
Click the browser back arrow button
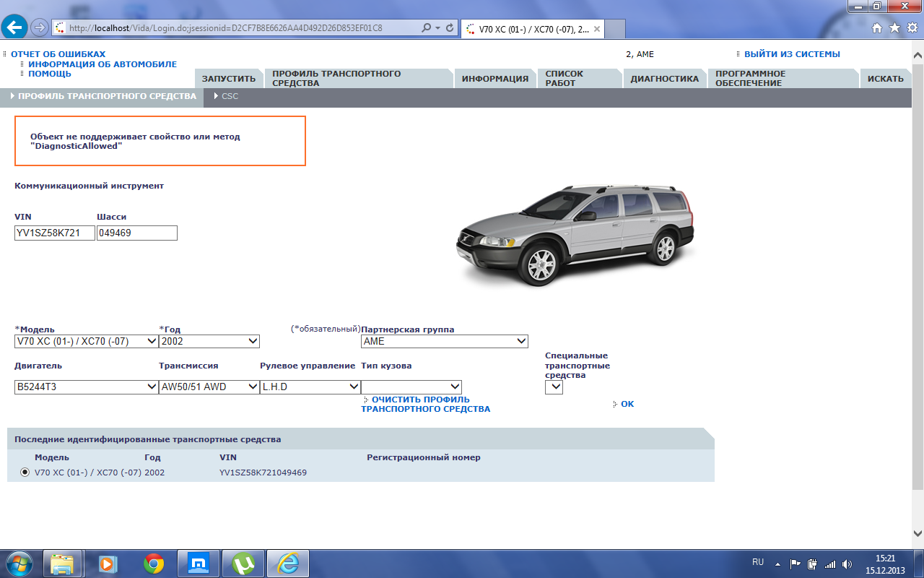(x=15, y=27)
